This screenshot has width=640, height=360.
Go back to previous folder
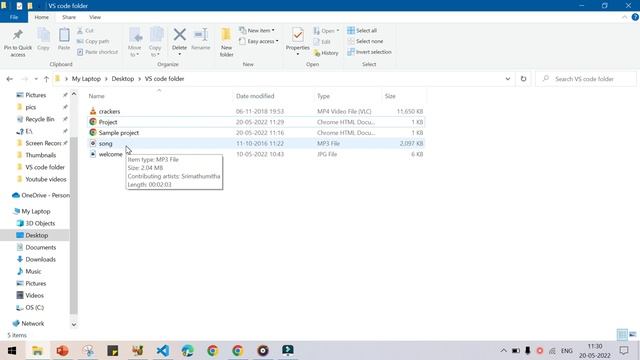(9, 79)
